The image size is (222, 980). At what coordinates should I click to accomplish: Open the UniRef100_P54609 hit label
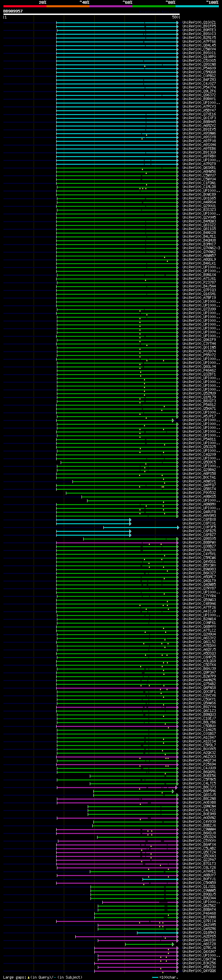(199, 68)
